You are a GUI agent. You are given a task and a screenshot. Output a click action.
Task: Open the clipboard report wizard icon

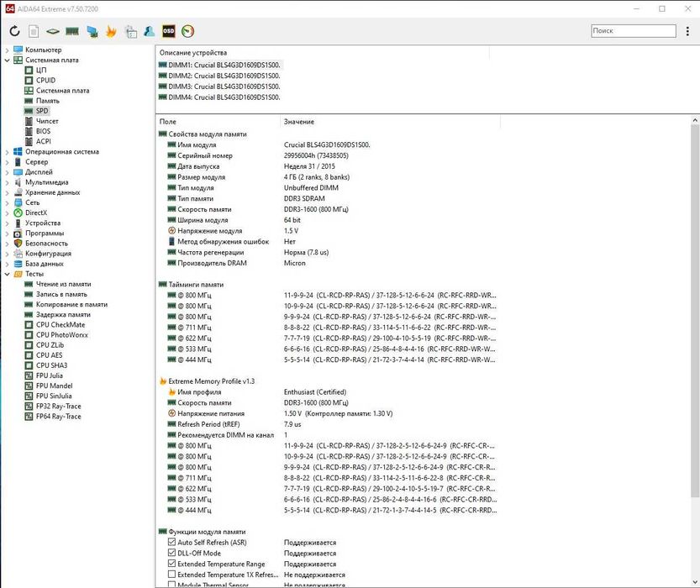click(131, 31)
